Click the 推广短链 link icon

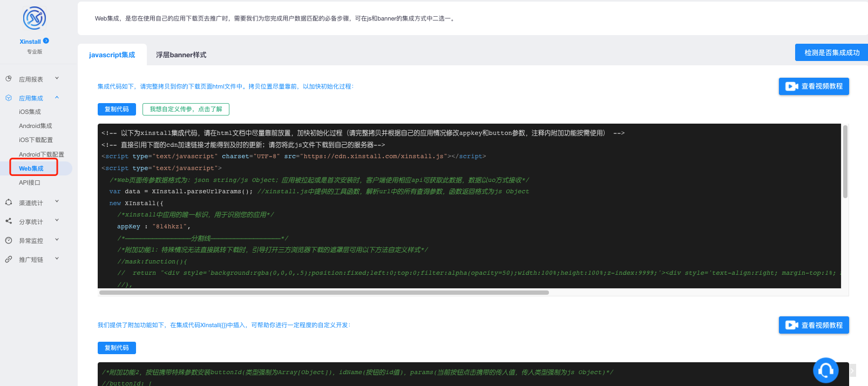tap(9, 259)
